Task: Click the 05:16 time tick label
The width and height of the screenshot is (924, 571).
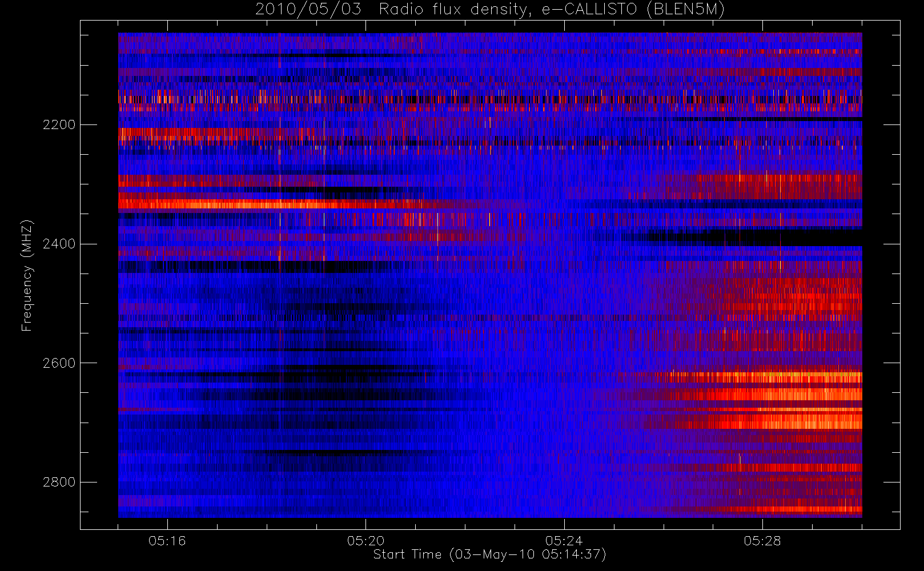Action: coord(167,541)
